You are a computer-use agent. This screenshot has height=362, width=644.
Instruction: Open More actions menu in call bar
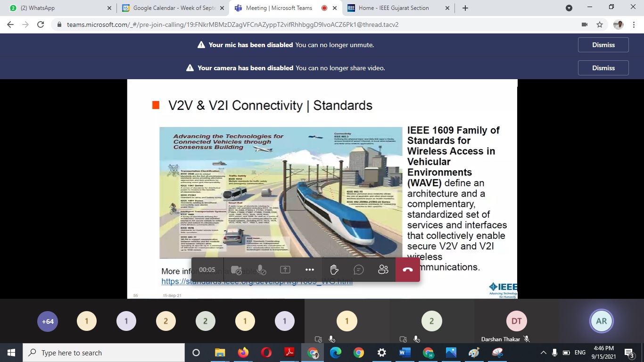coord(309,270)
